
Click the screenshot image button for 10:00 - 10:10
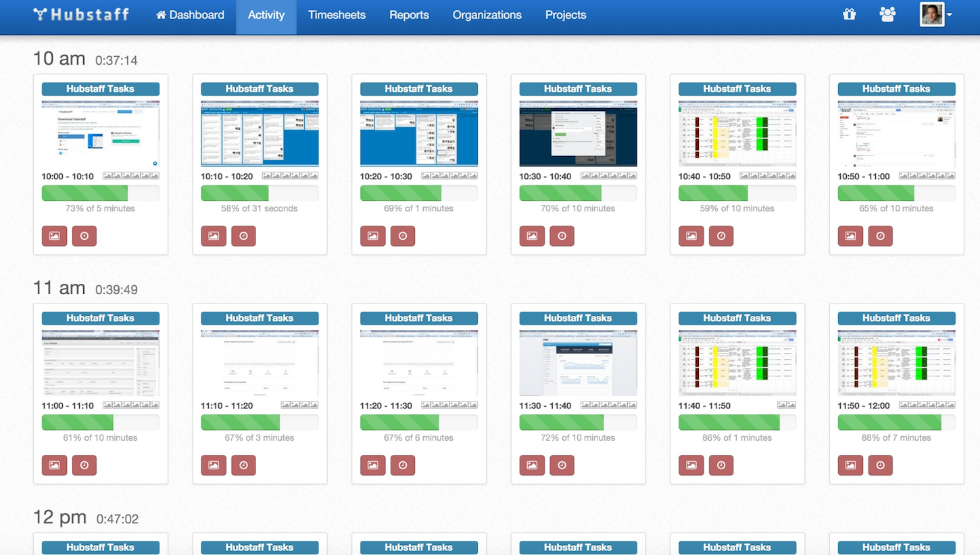[54, 236]
